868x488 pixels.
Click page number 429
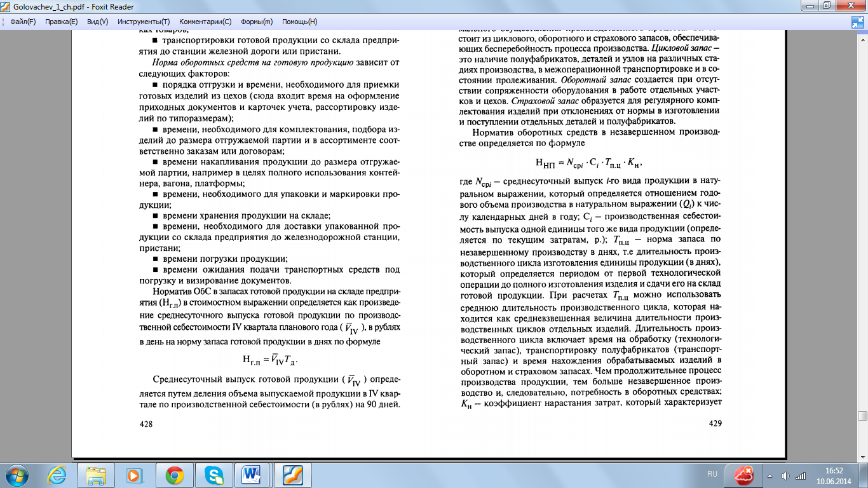click(x=715, y=424)
